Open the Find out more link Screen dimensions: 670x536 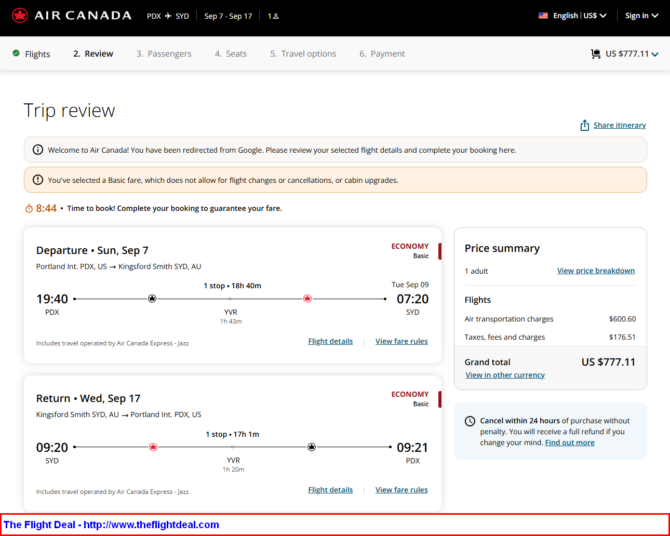(x=570, y=442)
